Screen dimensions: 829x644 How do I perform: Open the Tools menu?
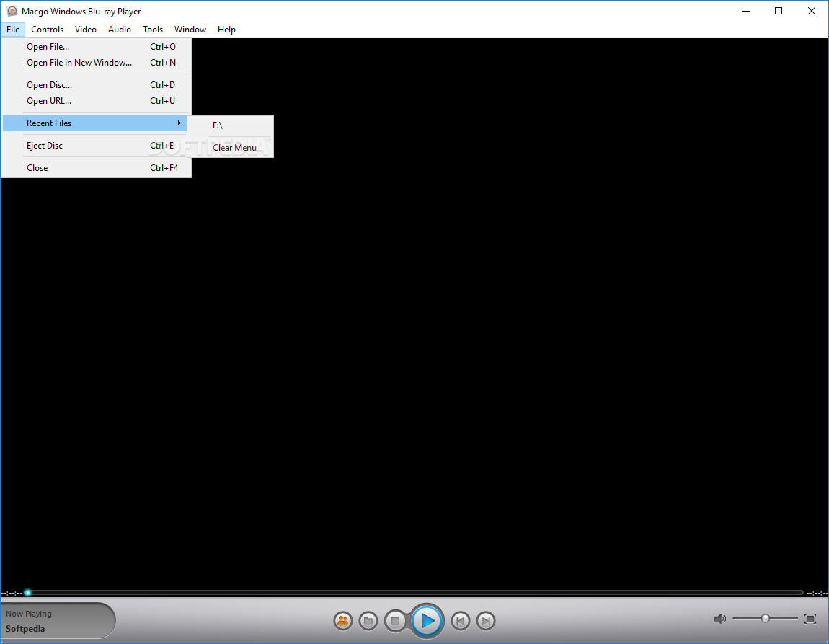pos(153,30)
